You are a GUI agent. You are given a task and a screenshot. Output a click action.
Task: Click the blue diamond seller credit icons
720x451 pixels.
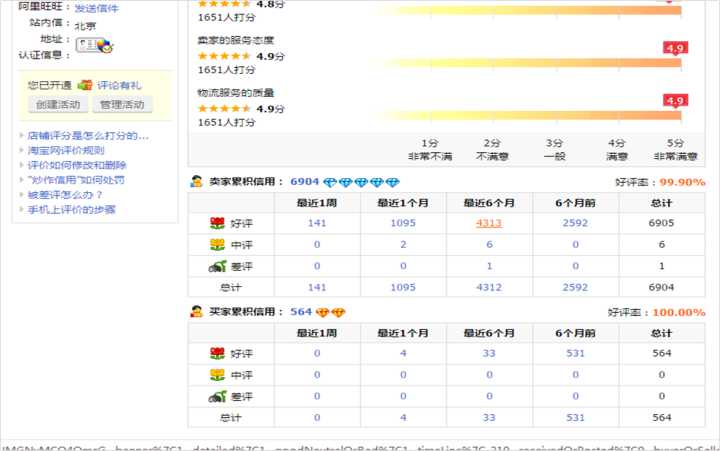(362, 183)
